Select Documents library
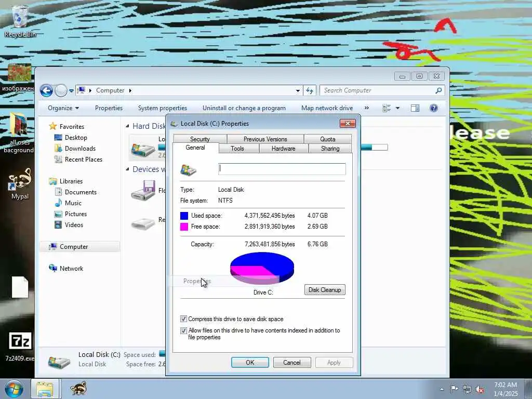The width and height of the screenshot is (532, 399). [81, 192]
